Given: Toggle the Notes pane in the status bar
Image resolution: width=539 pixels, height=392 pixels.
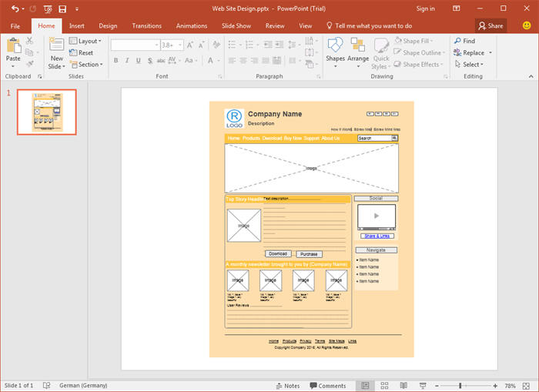Looking at the screenshot, I should [x=287, y=385].
